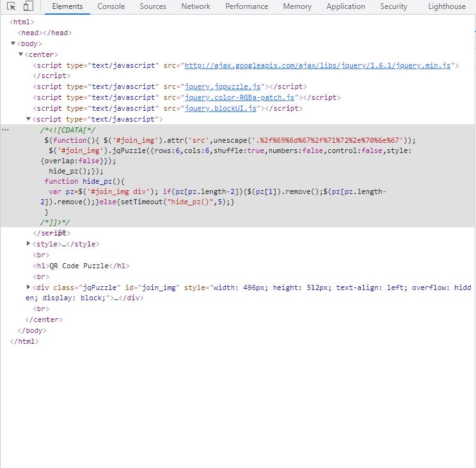Switch to the Console tab

pyautogui.click(x=111, y=6)
